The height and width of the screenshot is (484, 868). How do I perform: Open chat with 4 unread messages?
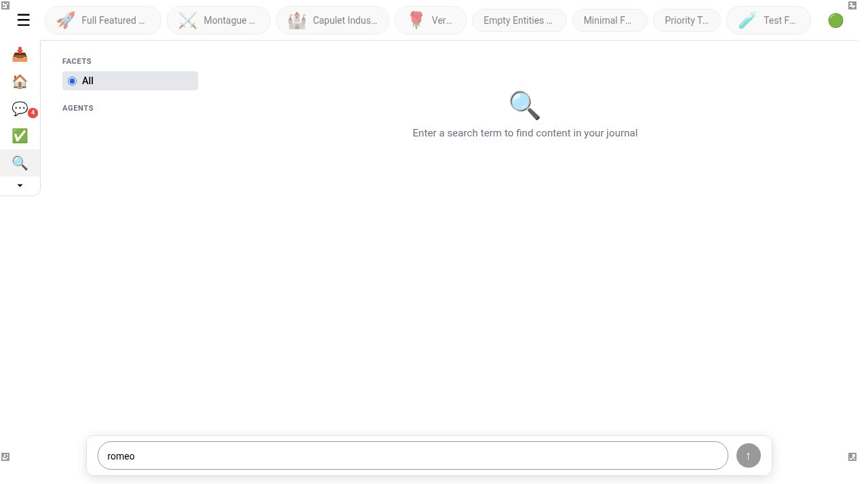tap(20, 109)
